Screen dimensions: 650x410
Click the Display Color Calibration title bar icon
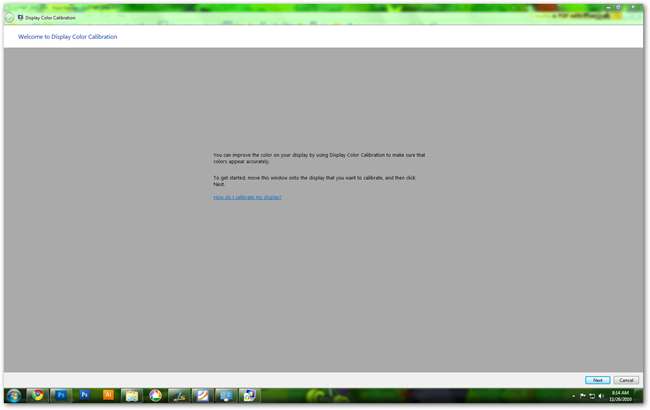(20, 17)
